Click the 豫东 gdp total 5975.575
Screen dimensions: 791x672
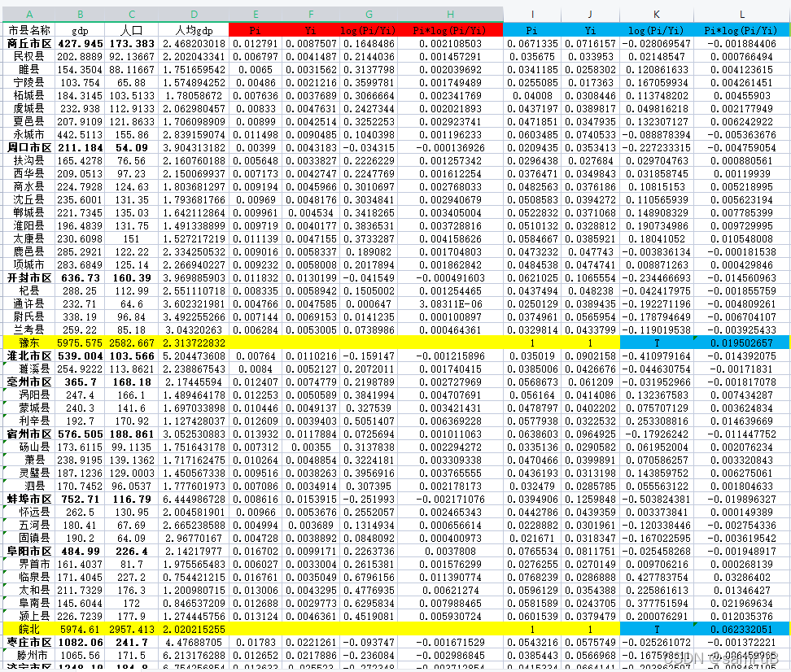click(x=81, y=343)
